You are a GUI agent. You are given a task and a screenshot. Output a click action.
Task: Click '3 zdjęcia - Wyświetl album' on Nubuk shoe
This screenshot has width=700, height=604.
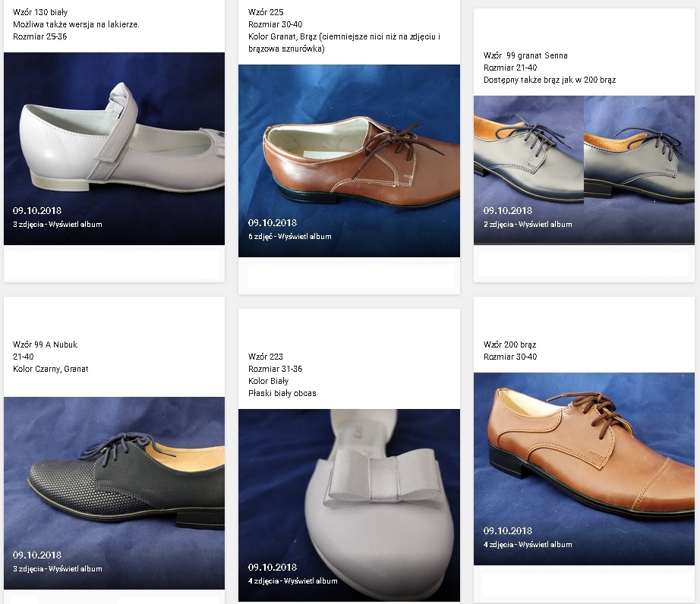coord(58,569)
